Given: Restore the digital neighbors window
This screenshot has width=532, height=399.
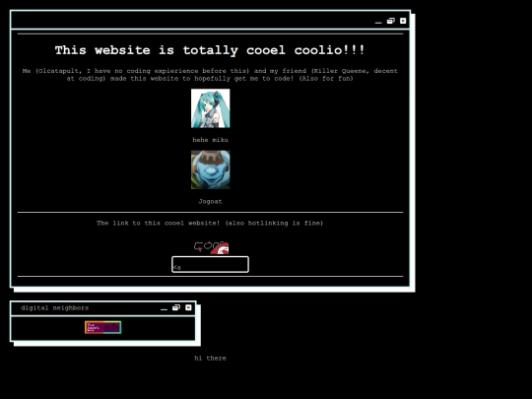Looking at the screenshot, I should 176,307.
